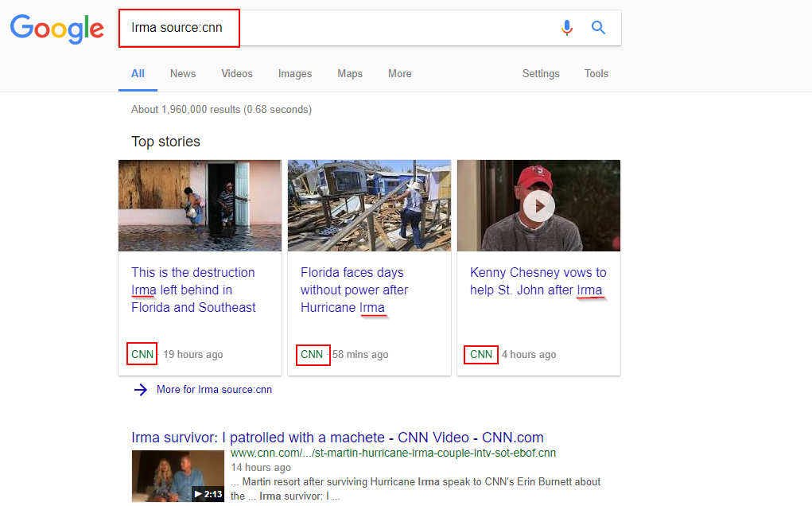This screenshot has height=506, width=812.
Task: Open 'Florida faces days without power' story
Action: click(354, 290)
